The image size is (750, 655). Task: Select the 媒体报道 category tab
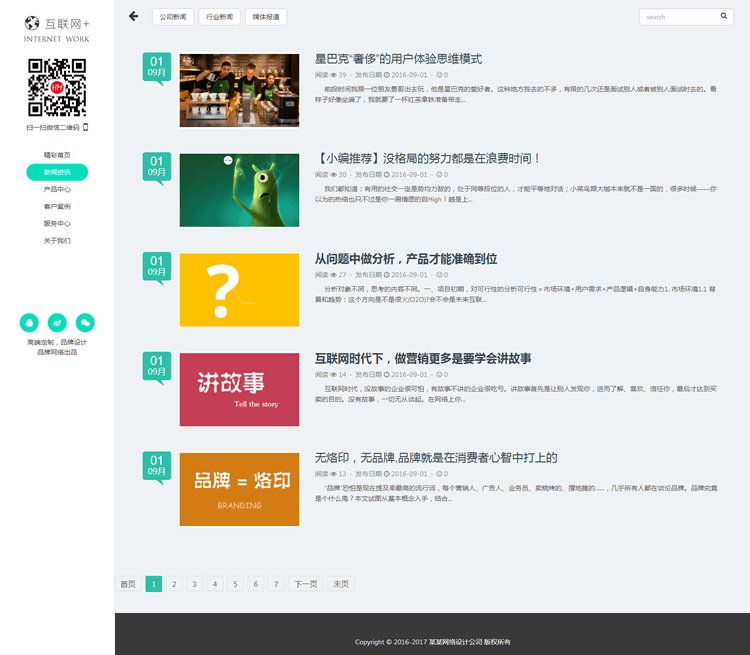(266, 17)
